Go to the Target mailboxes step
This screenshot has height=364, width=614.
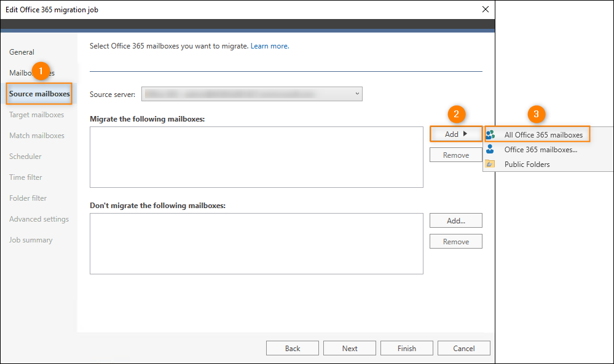37,115
